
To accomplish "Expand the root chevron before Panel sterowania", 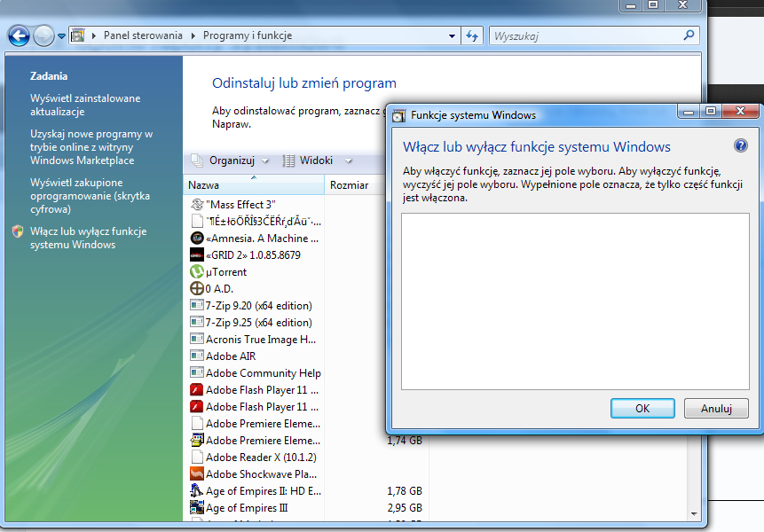I will coord(93,35).
